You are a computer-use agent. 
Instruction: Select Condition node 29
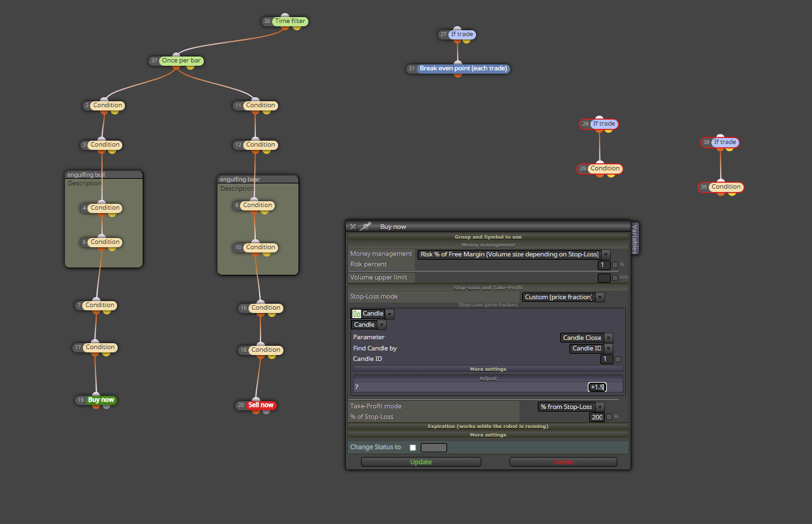pyautogui.click(x=605, y=168)
